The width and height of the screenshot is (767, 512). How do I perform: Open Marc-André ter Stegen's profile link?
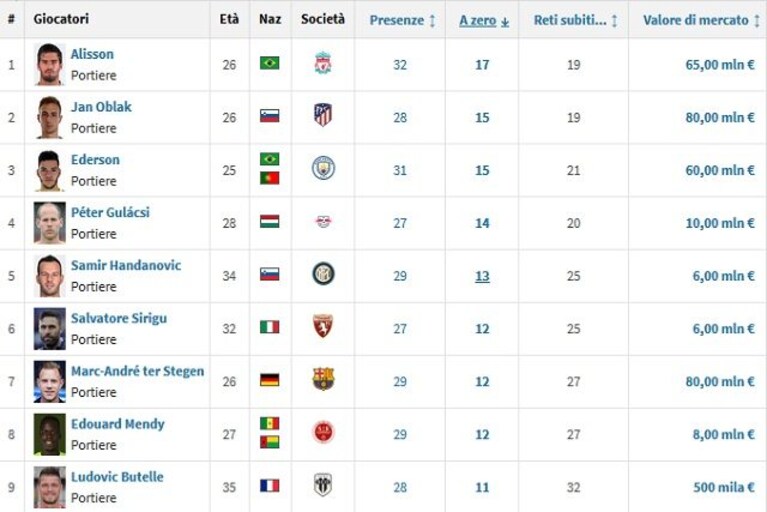(137, 371)
